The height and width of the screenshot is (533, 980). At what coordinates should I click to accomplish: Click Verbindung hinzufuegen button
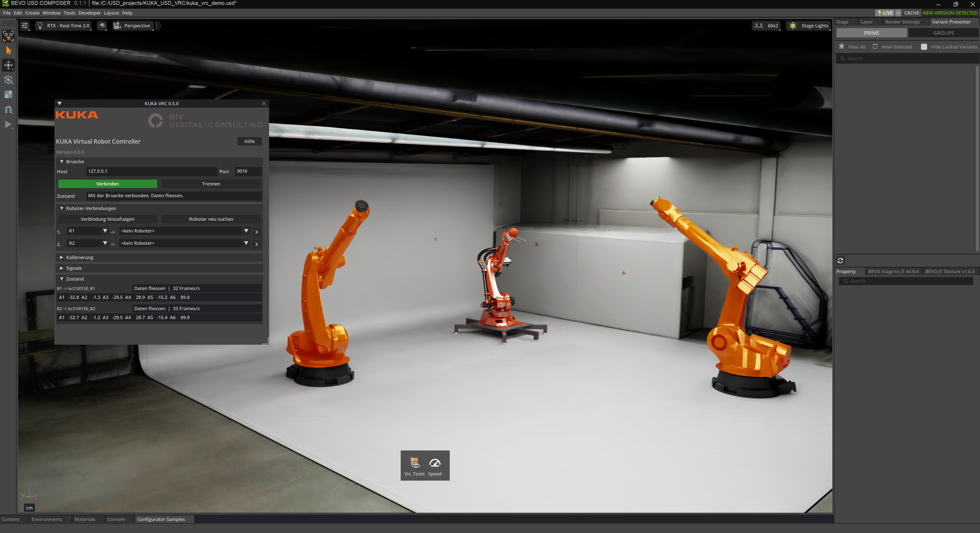pyautogui.click(x=108, y=219)
